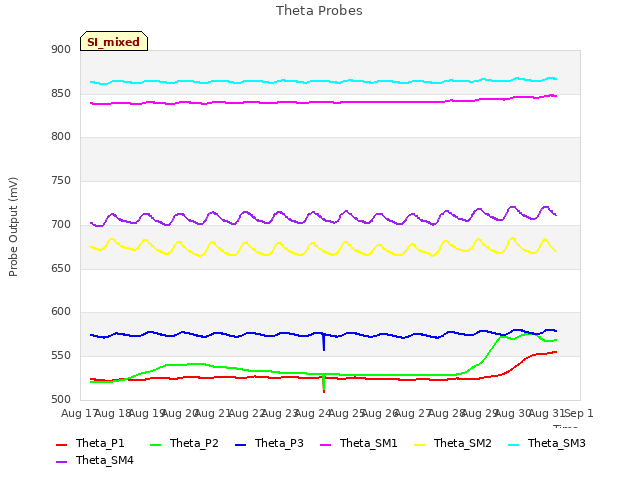This screenshot has height=480, width=640.
Task: Click the 650 y-axis tick label
Action: click(x=61, y=269)
